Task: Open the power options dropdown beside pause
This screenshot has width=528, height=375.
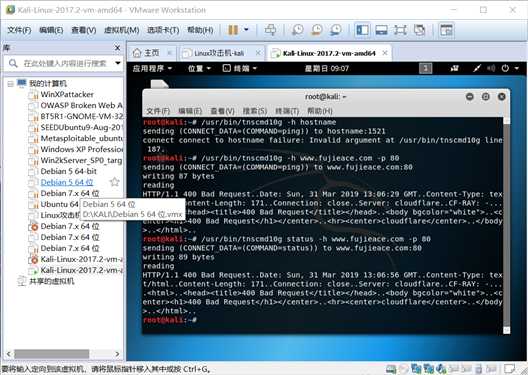Action: point(246,30)
